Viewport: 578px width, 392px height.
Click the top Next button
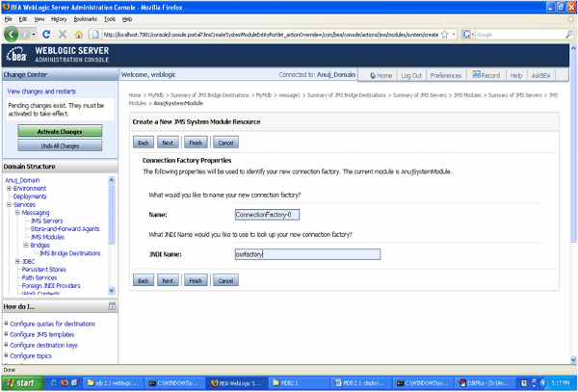tap(168, 143)
